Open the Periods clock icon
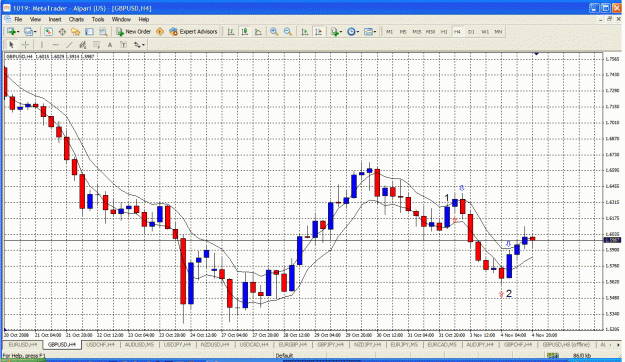 (x=351, y=31)
